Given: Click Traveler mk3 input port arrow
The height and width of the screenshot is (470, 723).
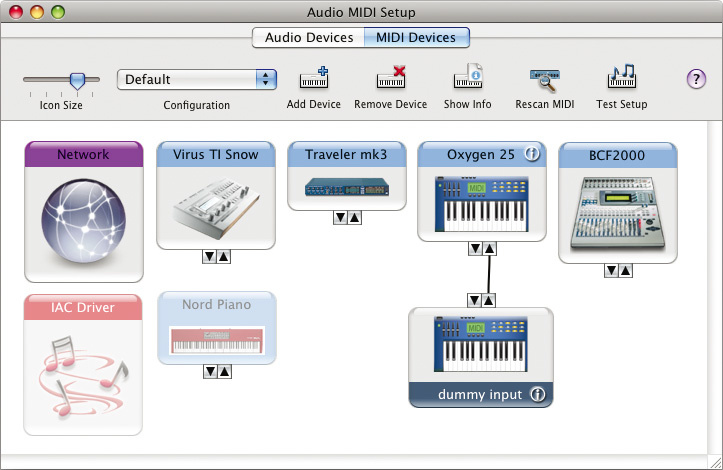Looking at the screenshot, I should pos(355,218).
